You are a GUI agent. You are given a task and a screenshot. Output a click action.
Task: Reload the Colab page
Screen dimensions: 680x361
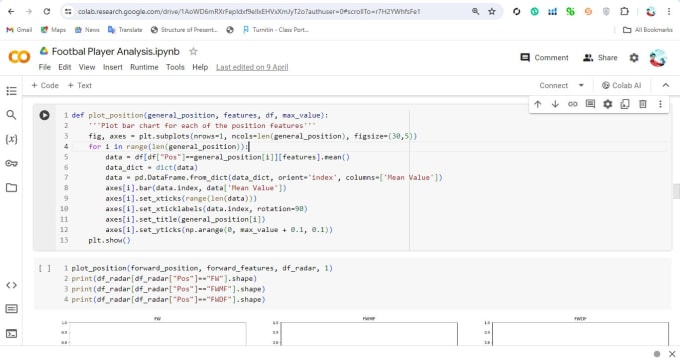(47, 12)
